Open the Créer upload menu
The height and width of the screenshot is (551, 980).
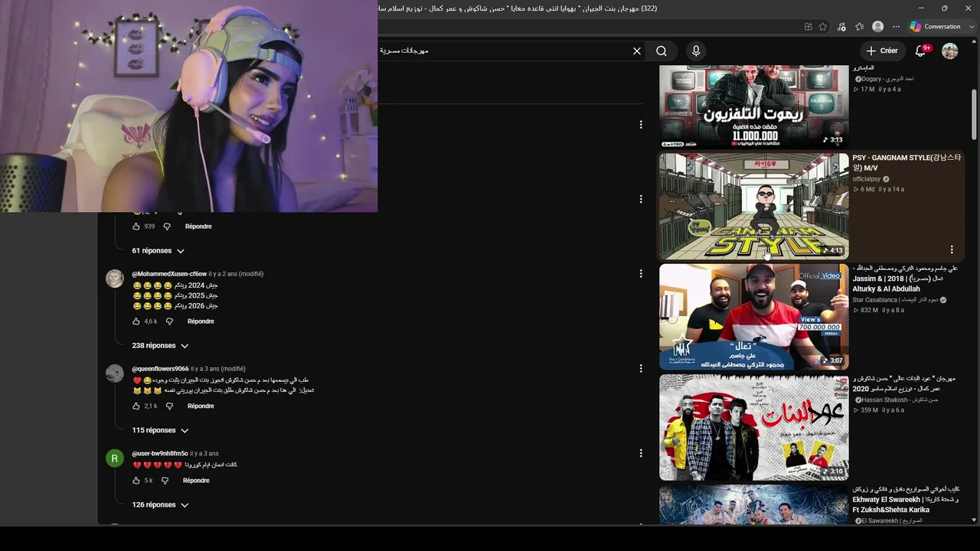coord(882,51)
